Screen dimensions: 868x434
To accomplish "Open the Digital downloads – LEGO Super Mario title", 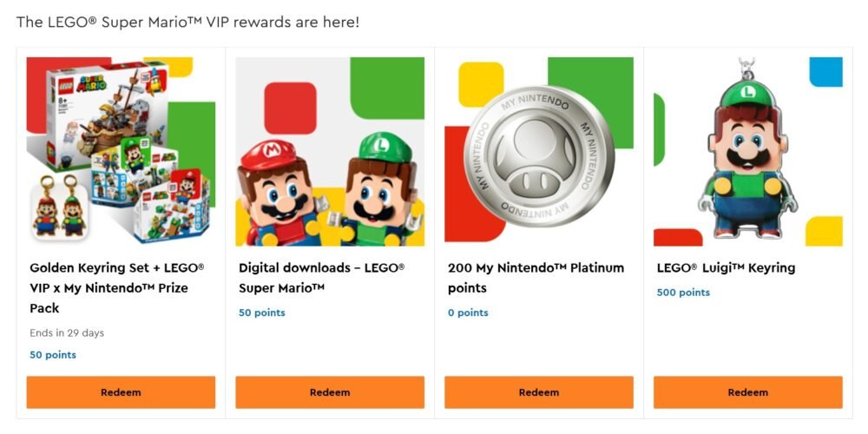I will [x=322, y=278].
